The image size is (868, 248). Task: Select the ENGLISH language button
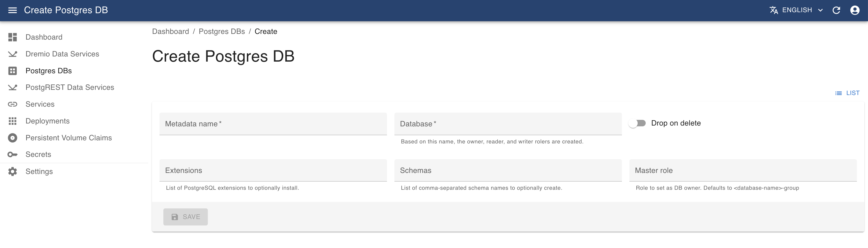[797, 10]
